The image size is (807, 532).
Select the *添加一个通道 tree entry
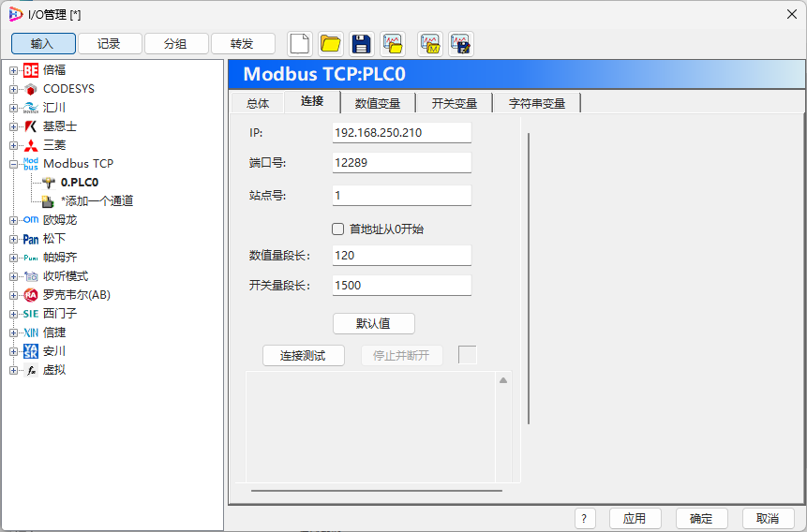click(x=97, y=201)
